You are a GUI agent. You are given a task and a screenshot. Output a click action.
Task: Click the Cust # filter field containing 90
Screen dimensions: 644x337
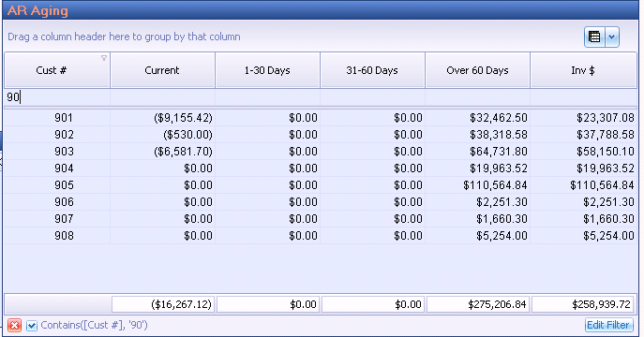coord(56,97)
